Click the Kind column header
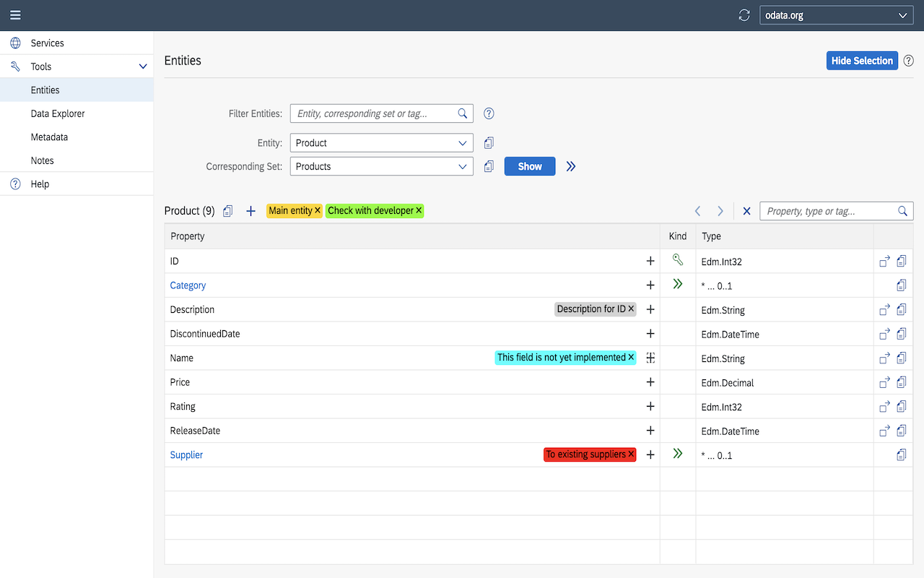This screenshot has width=924, height=578. (x=678, y=236)
